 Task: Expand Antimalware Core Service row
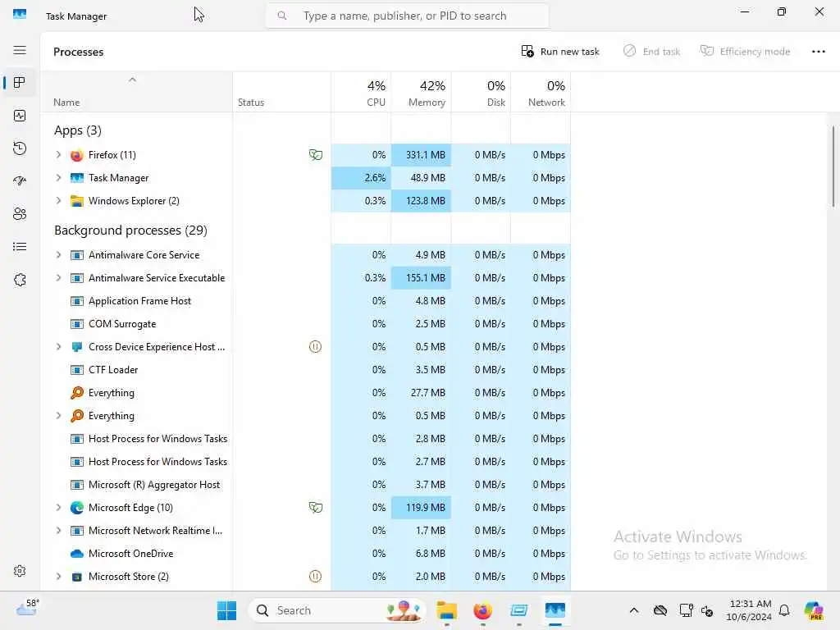pos(58,255)
